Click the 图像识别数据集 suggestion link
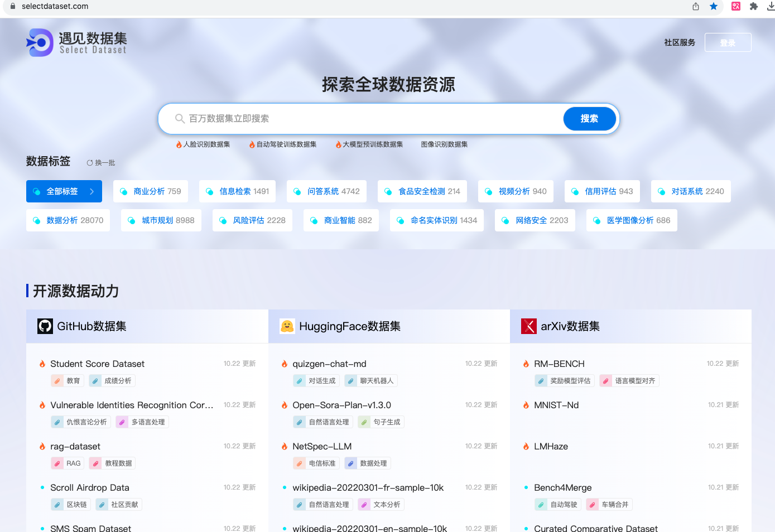The image size is (775, 532). click(x=444, y=144)
